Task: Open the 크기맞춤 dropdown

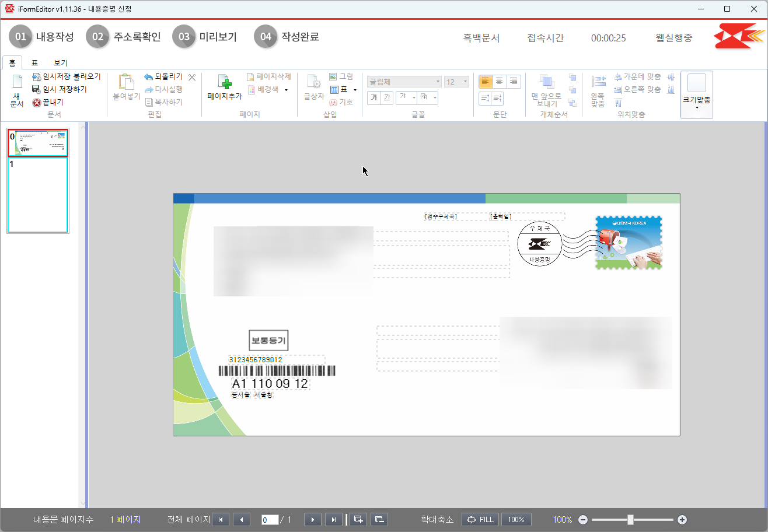Action: 697,95
